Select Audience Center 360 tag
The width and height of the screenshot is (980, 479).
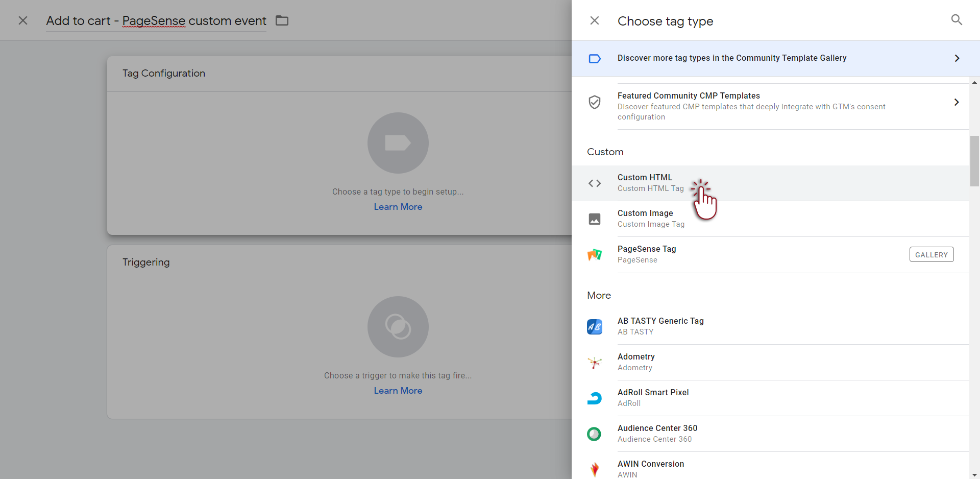click(x=770, y=434)
